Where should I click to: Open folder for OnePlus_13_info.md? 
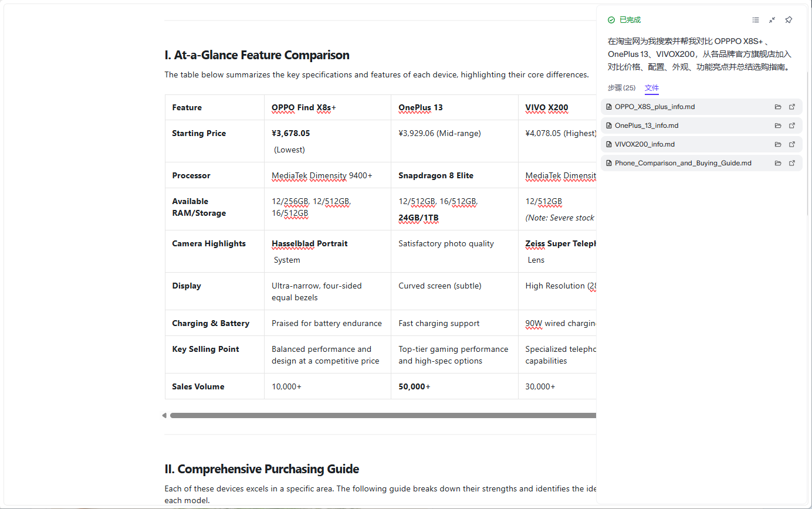778,125
